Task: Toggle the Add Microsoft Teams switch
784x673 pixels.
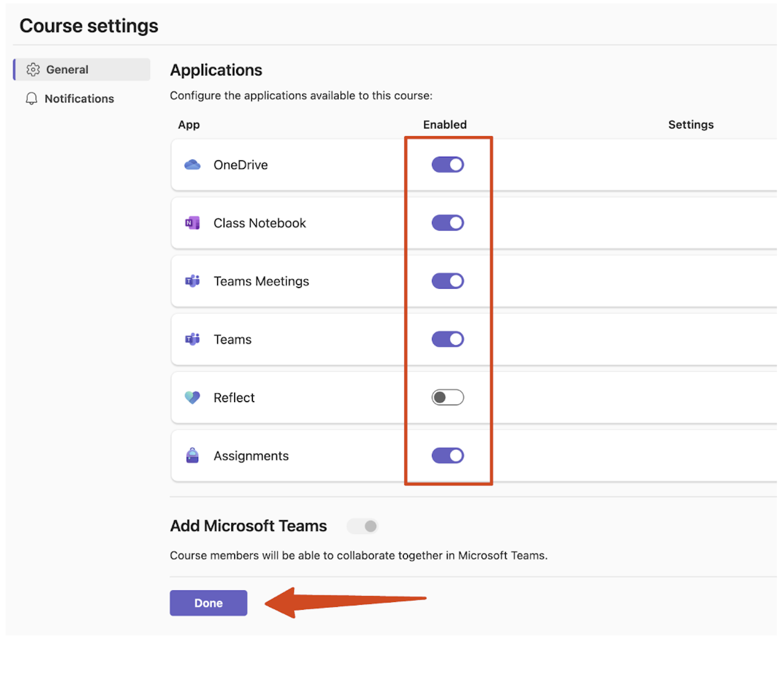Action: pos(363,527)
